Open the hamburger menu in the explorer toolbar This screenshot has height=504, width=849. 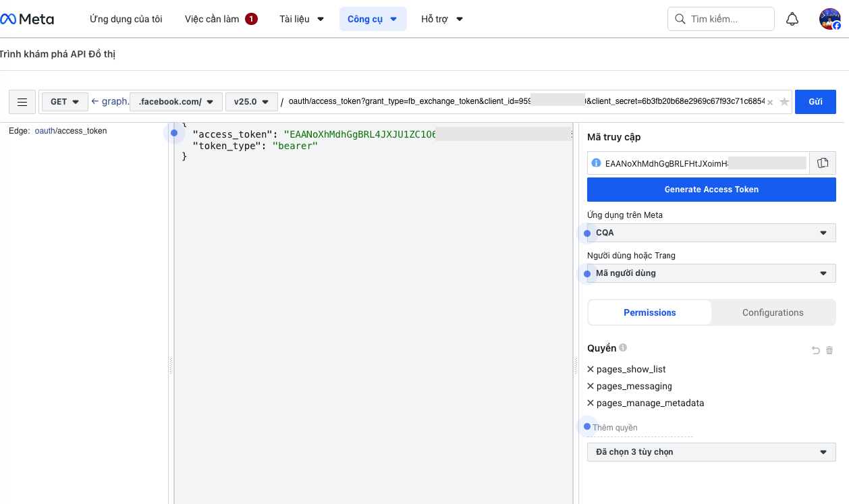coord(22,102)
